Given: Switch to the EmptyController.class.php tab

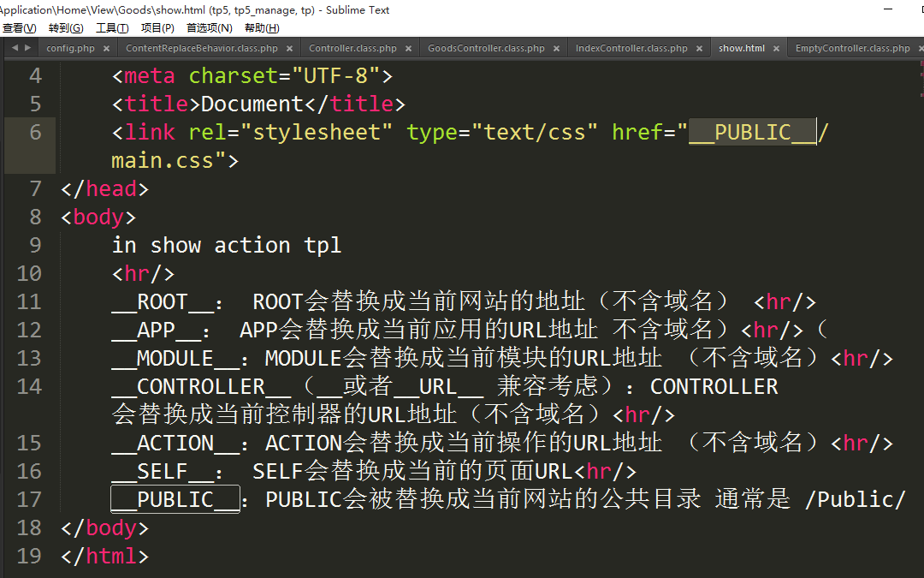Looking at the screenshot, I should 852,49.
